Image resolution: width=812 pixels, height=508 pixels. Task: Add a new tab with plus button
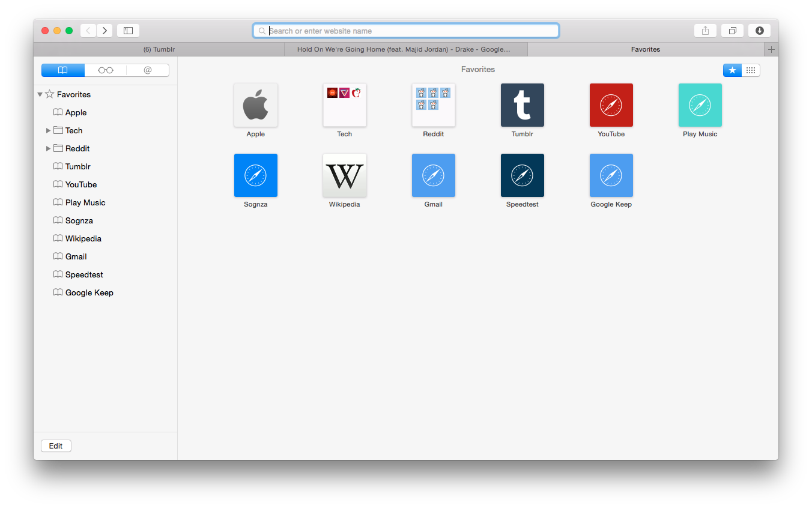[x=772, y=49]
